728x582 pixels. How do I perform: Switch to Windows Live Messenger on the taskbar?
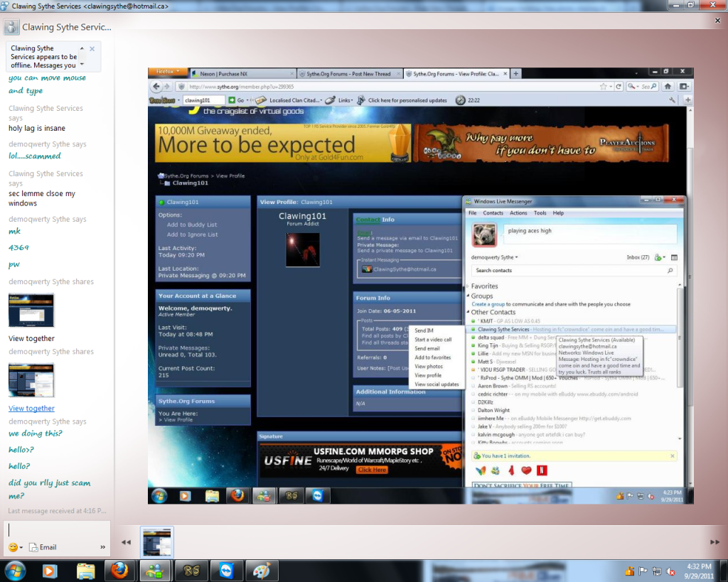click(154, 571)
